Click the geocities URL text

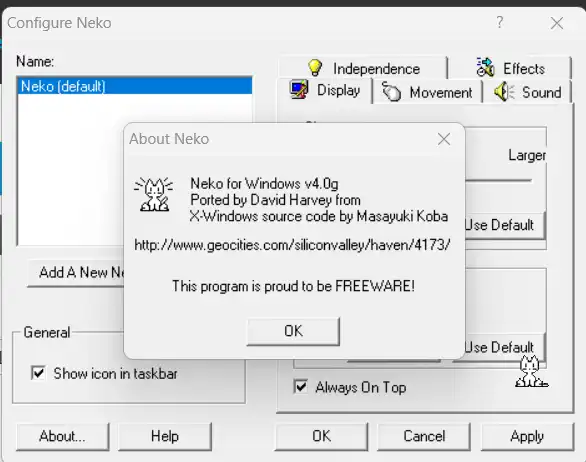tap(292, 245)
